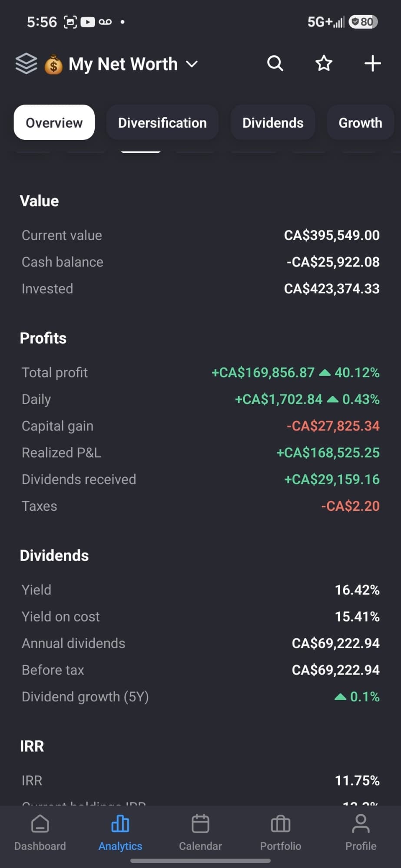Tap the IRR percentage row
Screen dimensions: 401x868
200,780
